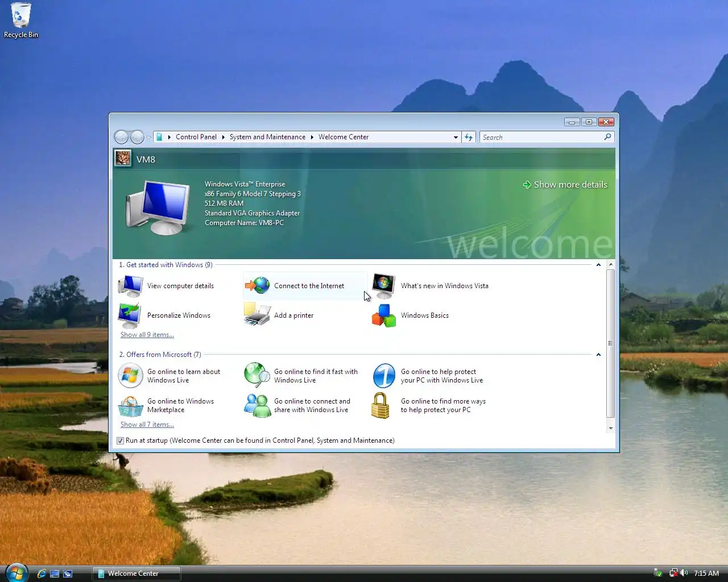728x582 pixels.
Task: Click the search magnifier icon
Action: (x=607, y=137)
